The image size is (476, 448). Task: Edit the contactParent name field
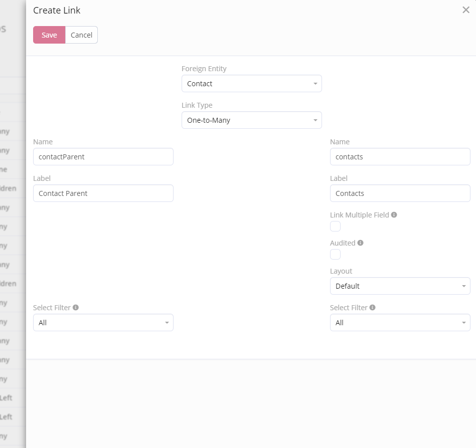(103, 157)
